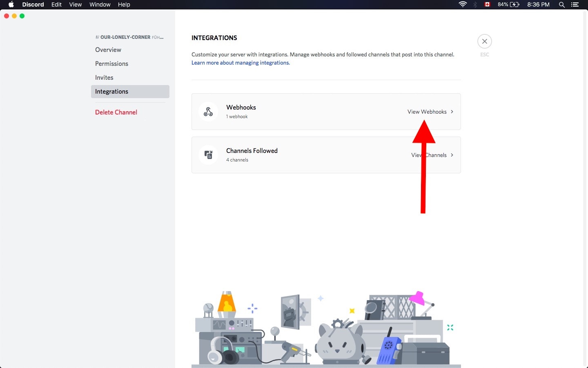Open the Discord app menu
The width and height of the screenshot is (588, 368).
coord(33,4)
